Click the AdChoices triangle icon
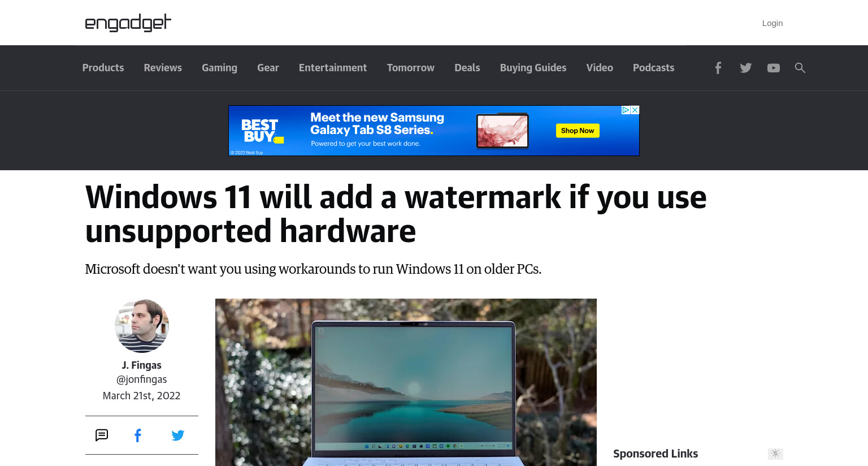868x466 pixels. pyautogui.click(x=626, y=110)
